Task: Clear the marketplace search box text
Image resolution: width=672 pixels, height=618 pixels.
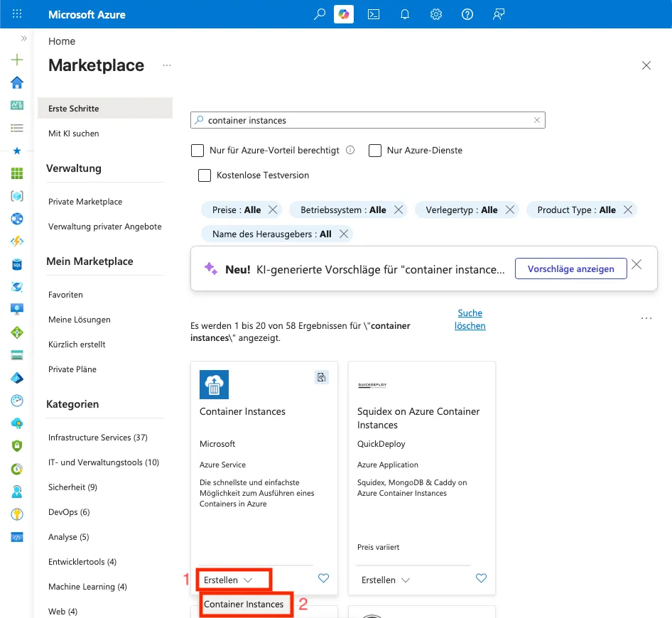Action: [536, 121]
